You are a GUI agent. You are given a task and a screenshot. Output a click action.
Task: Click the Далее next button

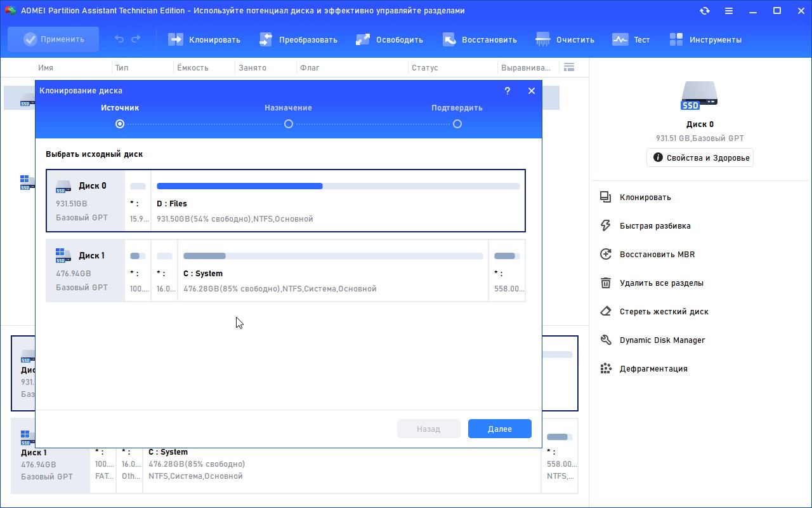500,429
